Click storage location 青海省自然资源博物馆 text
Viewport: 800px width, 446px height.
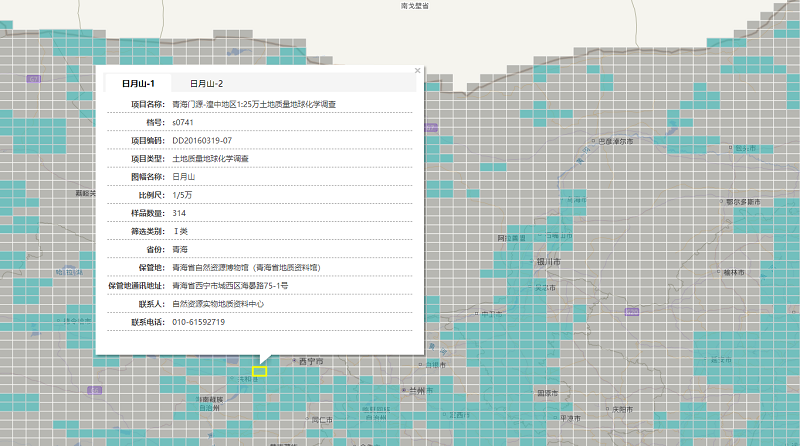(x=246, y=267)
